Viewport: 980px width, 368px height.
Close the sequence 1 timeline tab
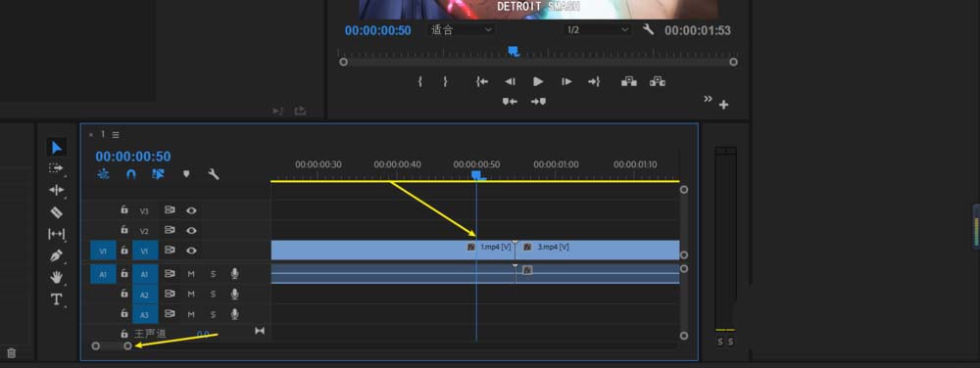point(90,134)
